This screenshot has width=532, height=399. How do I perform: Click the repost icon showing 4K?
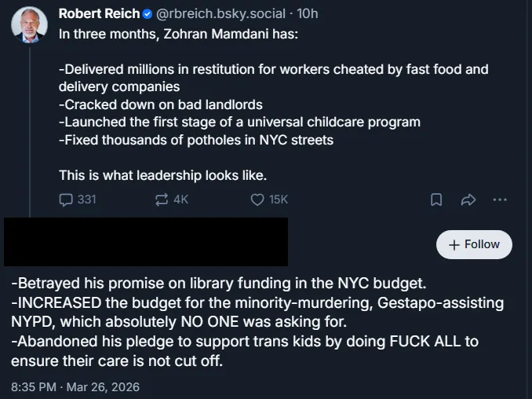pyautogui.click(x=162, y=199)
